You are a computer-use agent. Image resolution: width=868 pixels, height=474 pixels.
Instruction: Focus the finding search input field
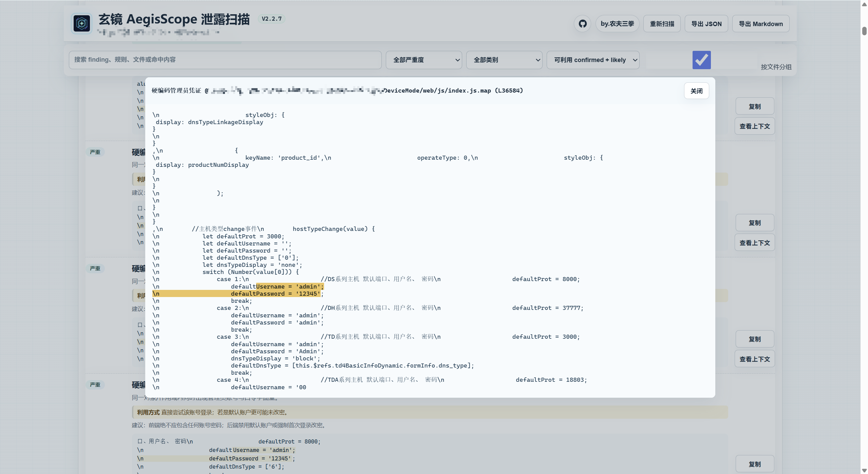pyautogui.click(x=225, y=60)
